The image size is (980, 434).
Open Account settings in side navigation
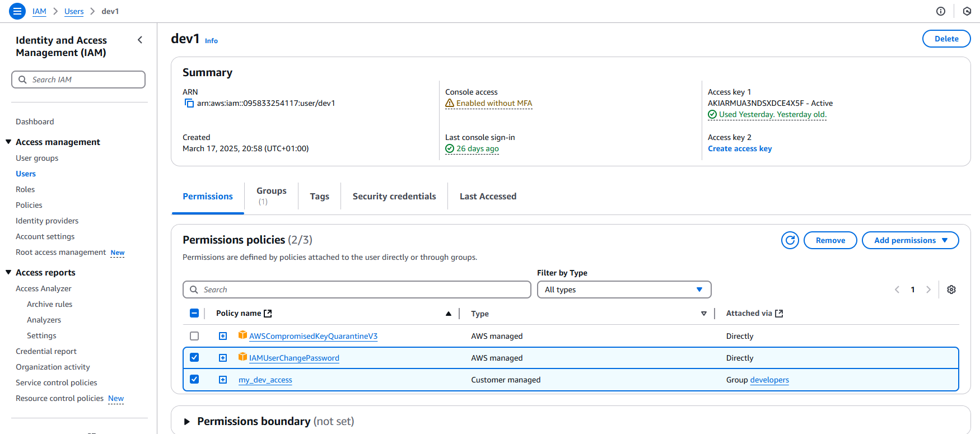45,236
